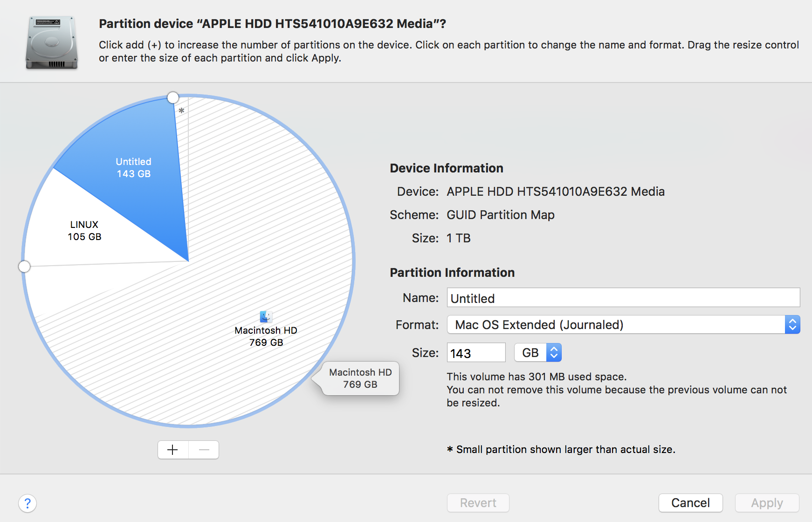
Task: Click the Cancel button
Action: coord(690,503)
